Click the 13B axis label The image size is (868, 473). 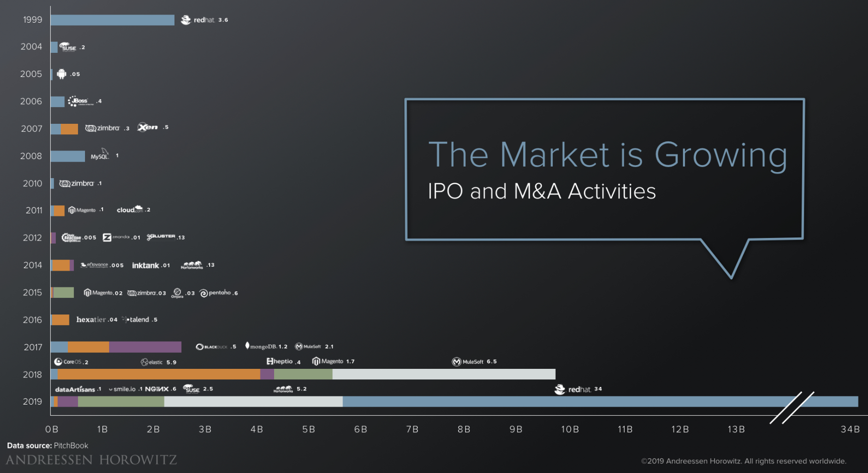(736, 429)
